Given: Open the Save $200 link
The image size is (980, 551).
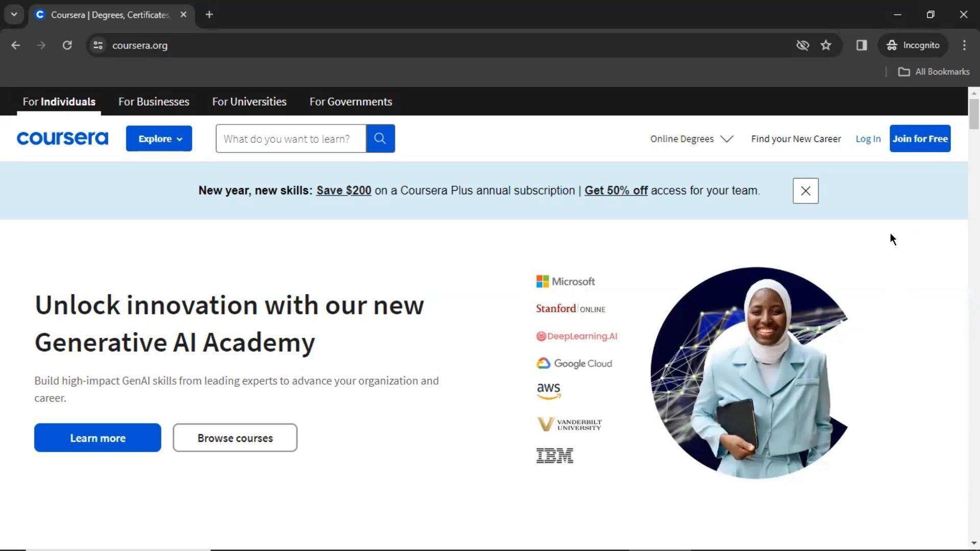Looking at the screenshot, I should click(x=344, y=191).
